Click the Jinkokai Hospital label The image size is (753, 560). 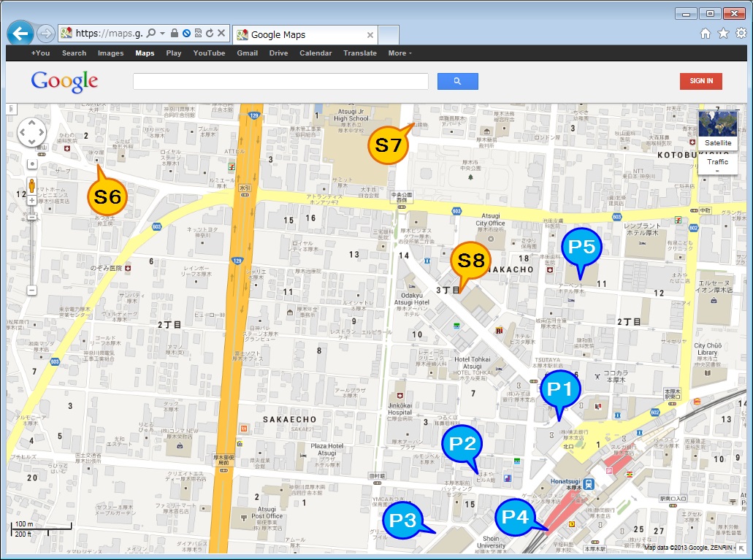(400, 409)
